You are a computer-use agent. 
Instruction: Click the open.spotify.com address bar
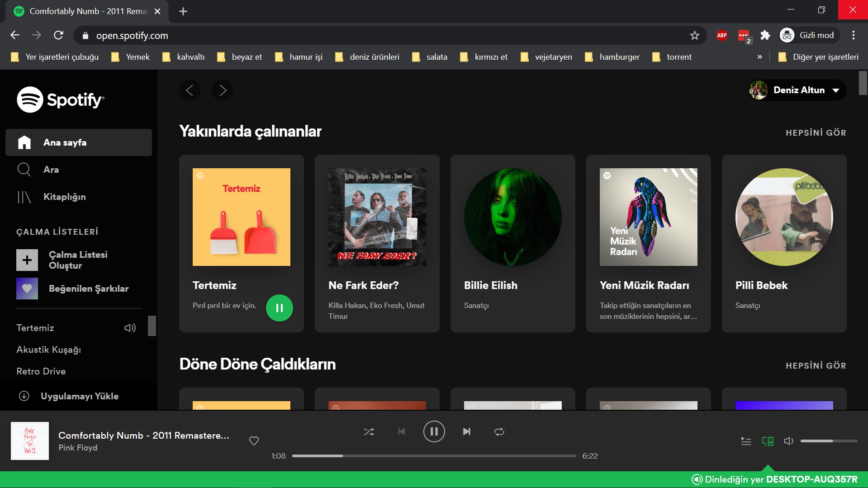pyautogui.click(x=389, y=35)
